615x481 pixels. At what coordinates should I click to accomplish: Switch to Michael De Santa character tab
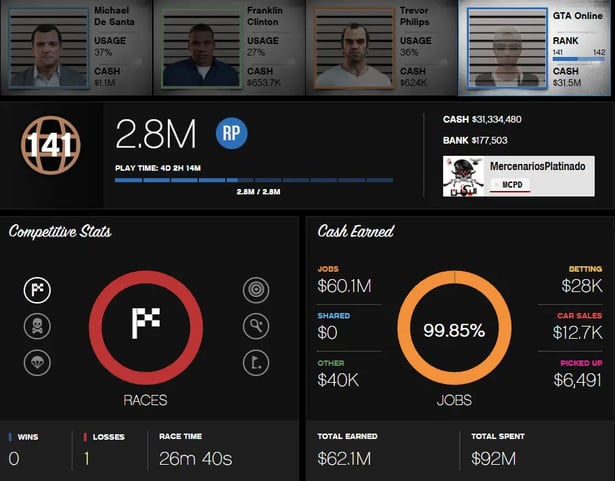click(77, 46)
